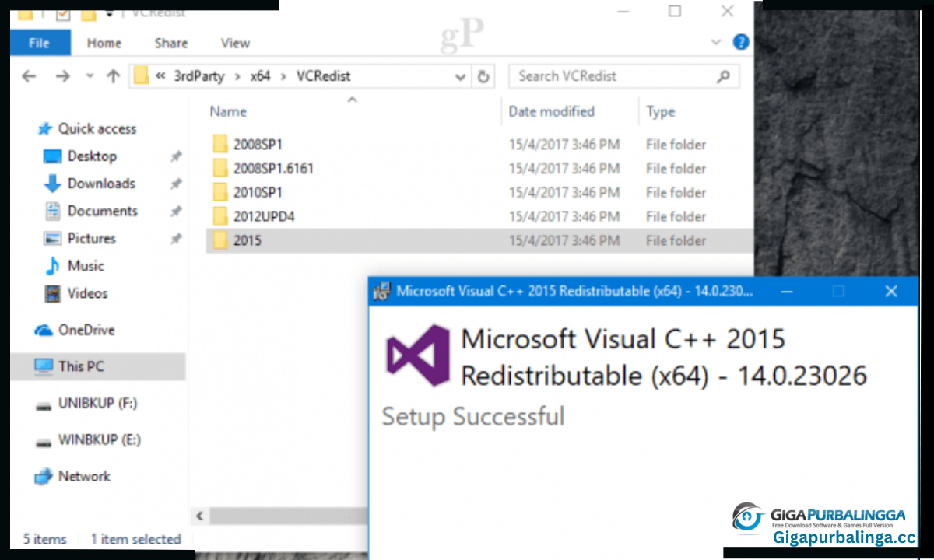This screenshot has height=560, width=934.
Task: Open the recent locations dropdown arrow
Action: [89, 76]
